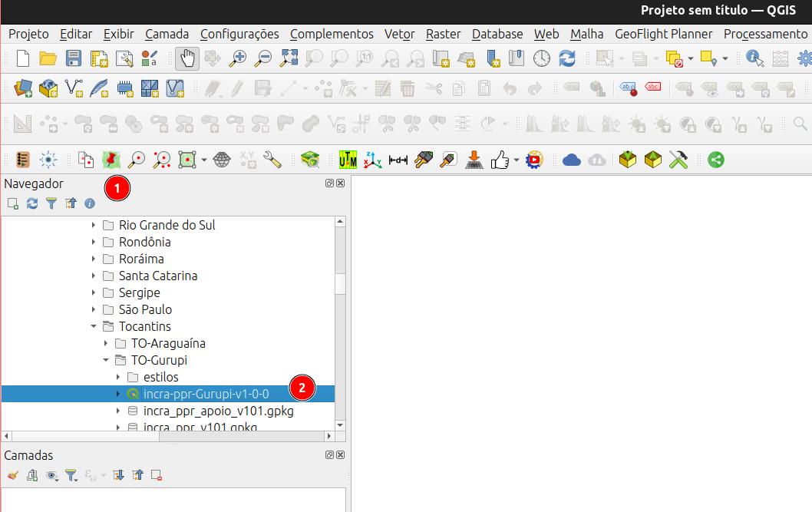
Task: Toggle the Enable Properties Widget info icon
Action: [90, 203]
